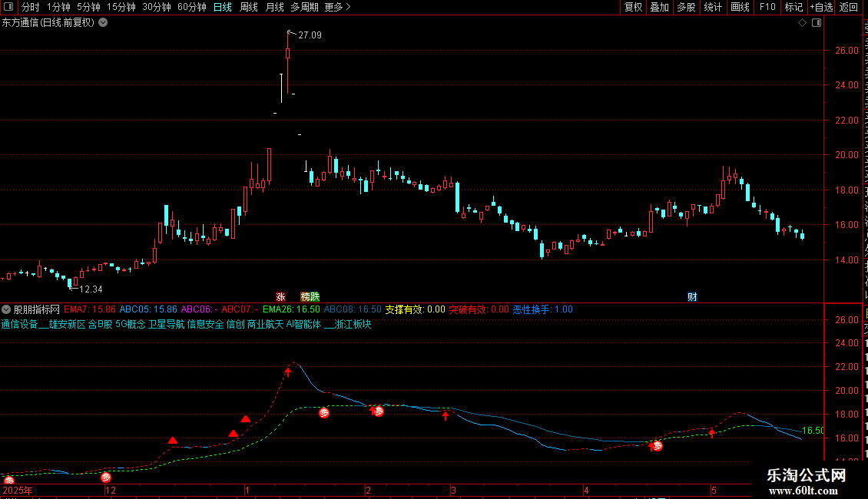
Task: Click the month 12 marker on time axis
Action: (x=111, y=490)
